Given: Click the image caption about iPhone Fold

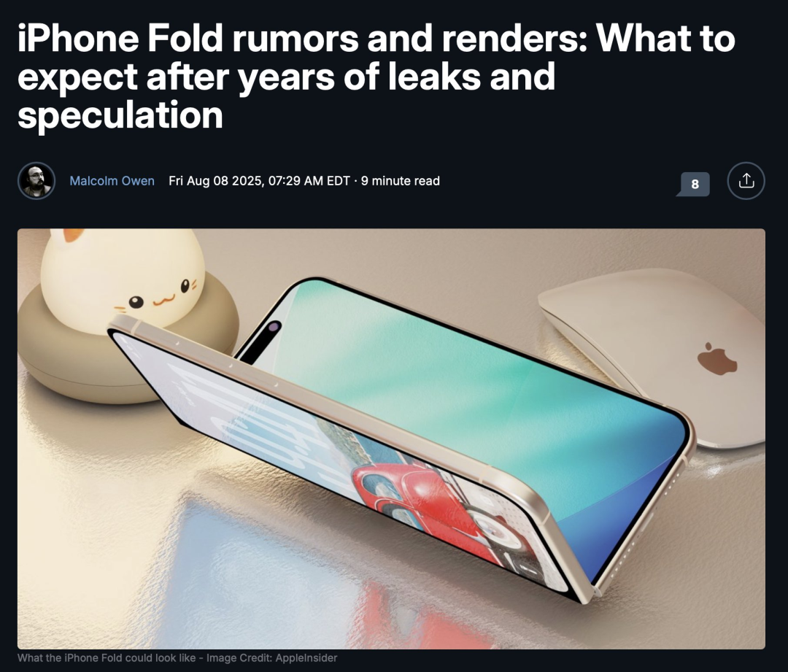Looking at the screenshot, I should [x=177, y=657].
